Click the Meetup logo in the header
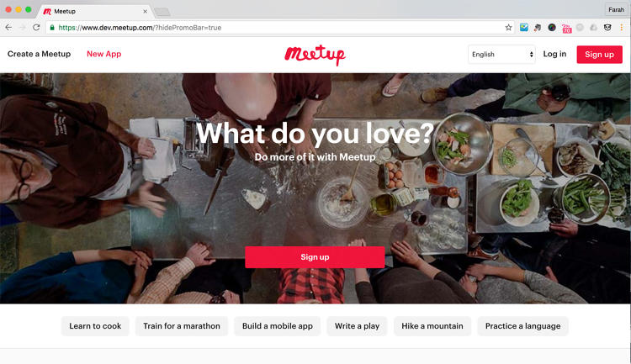Screen dimensions: 631x364 [315, 55]
